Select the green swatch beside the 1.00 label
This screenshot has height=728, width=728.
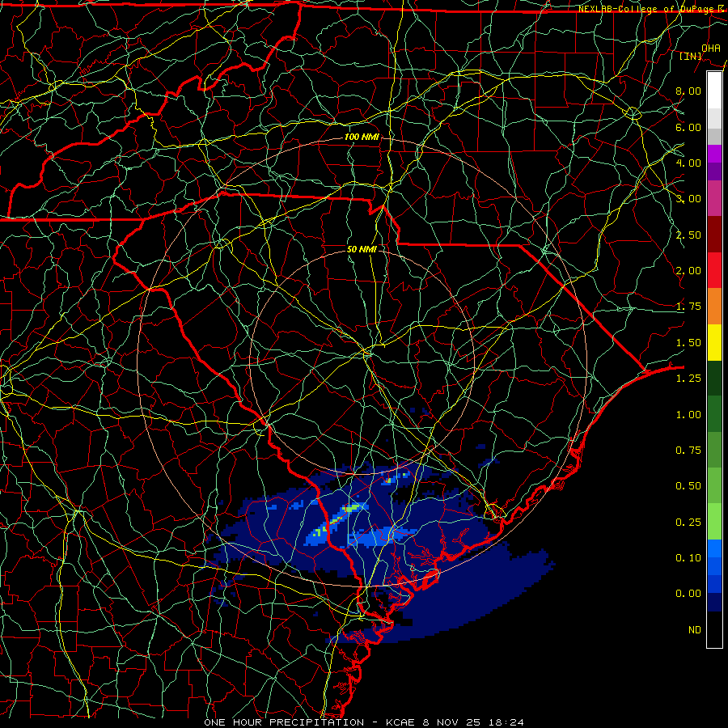pos(714,414)
